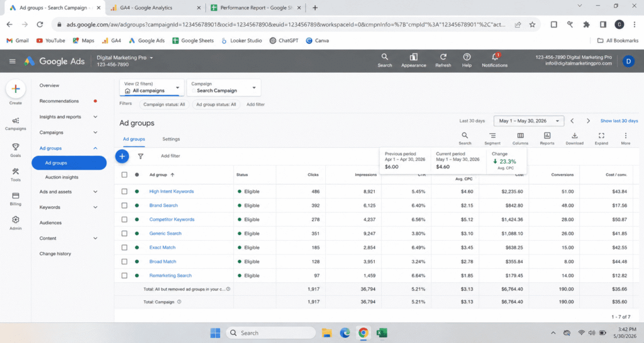The image size is (644, 343).
Task: Check the Remarketing Search row checkbox
Action: click(x=125, y=276)
